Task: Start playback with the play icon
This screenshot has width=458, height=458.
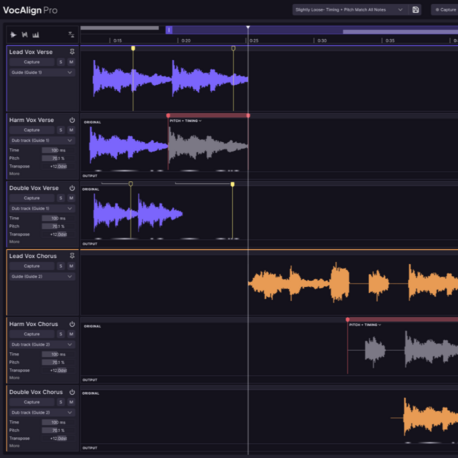Action: (13, 35)
